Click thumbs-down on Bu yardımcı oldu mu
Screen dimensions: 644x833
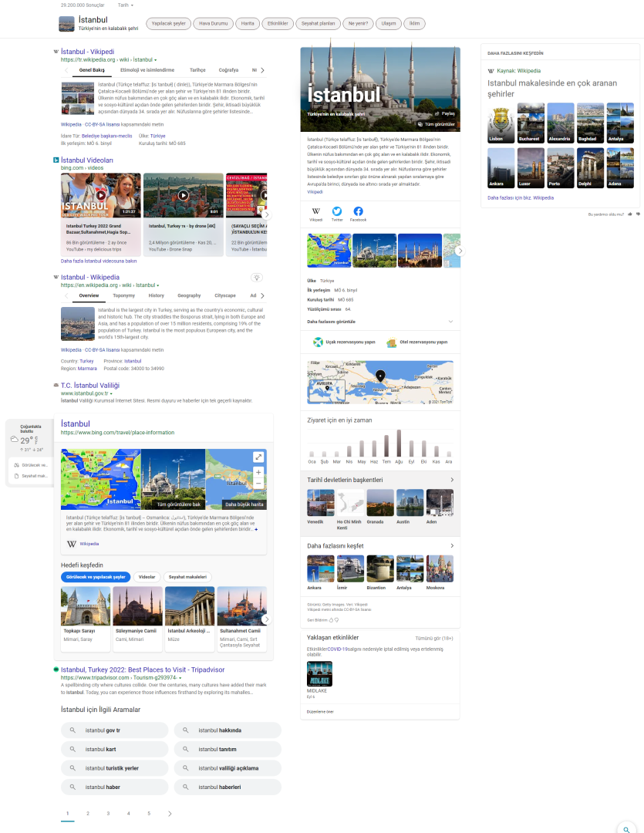pos(638,214)
